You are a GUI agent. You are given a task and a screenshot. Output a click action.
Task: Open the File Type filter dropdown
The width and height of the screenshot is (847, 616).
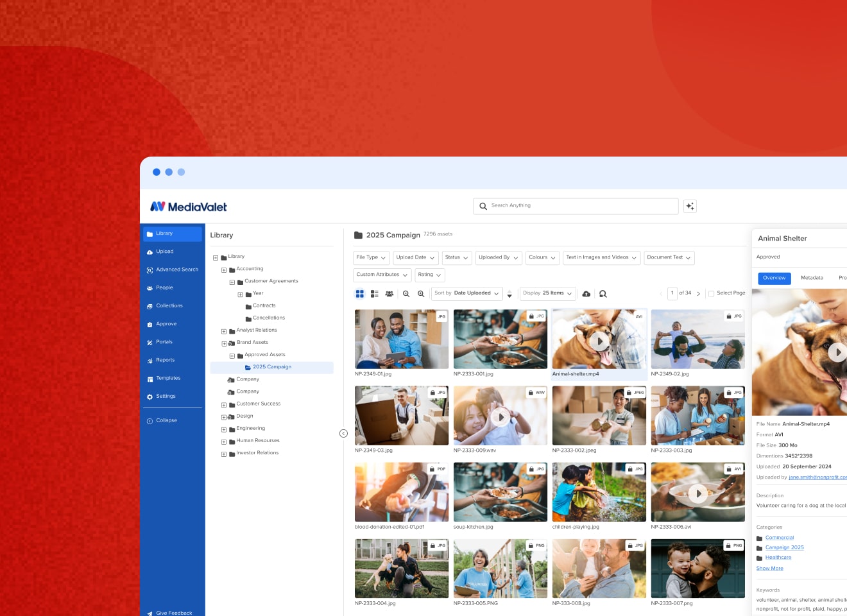372,258
